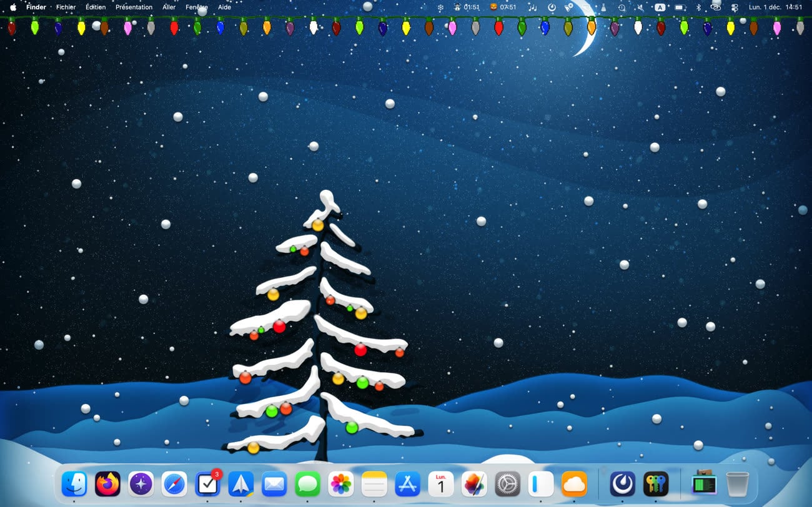Launch Safari from the Dock
Image resolution: width=812 pixels, height=507 pixels.
tap(174, 484)
